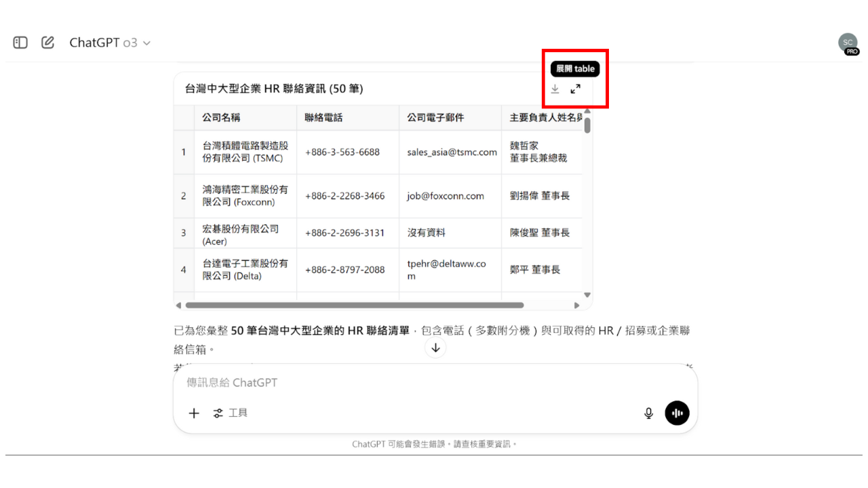Click row number 1 cell
The width and height of the screenshot is (868, 488).
[x=184, y=152]
